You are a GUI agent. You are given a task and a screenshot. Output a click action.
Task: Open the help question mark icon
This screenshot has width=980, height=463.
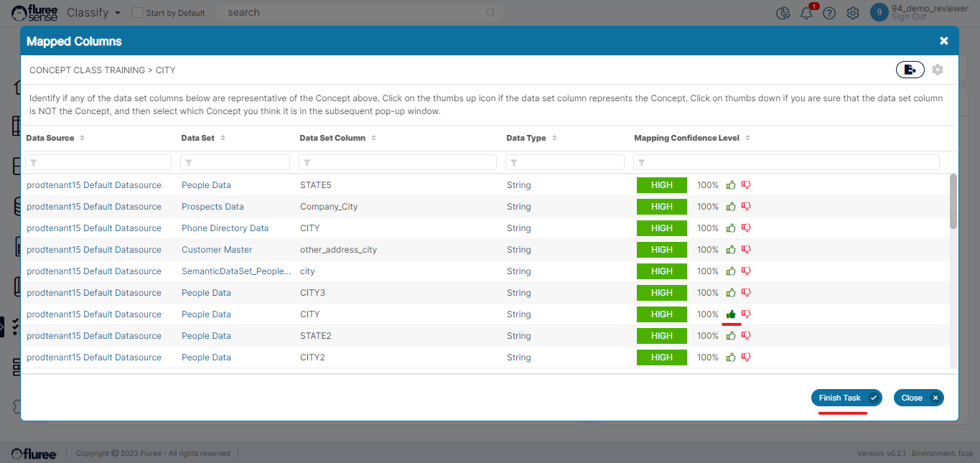point(829,13)
